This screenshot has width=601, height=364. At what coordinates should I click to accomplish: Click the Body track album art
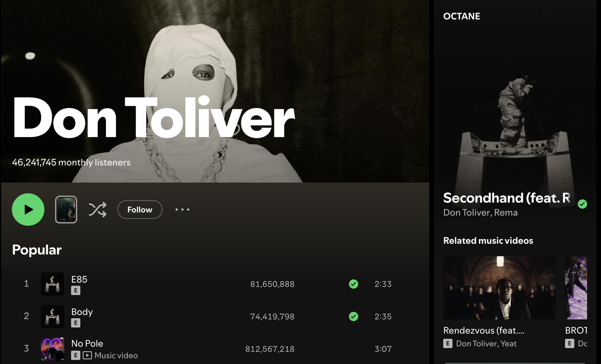(53, 316)
